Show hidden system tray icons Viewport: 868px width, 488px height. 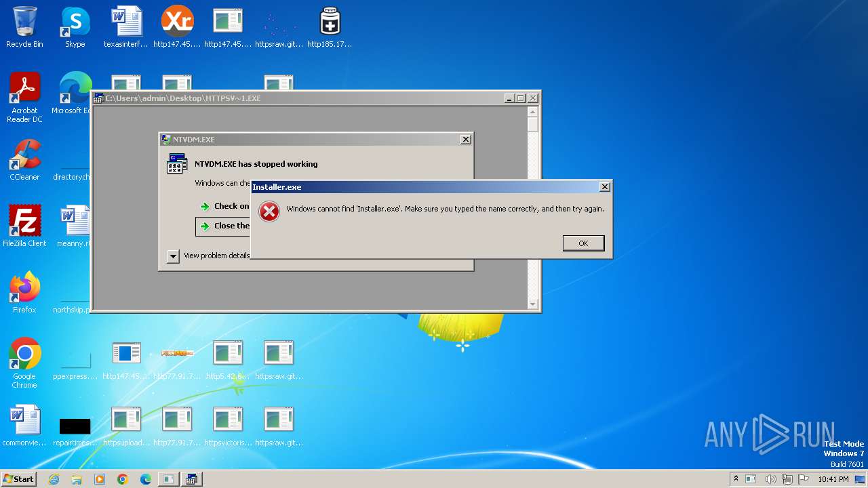(736, 479)
